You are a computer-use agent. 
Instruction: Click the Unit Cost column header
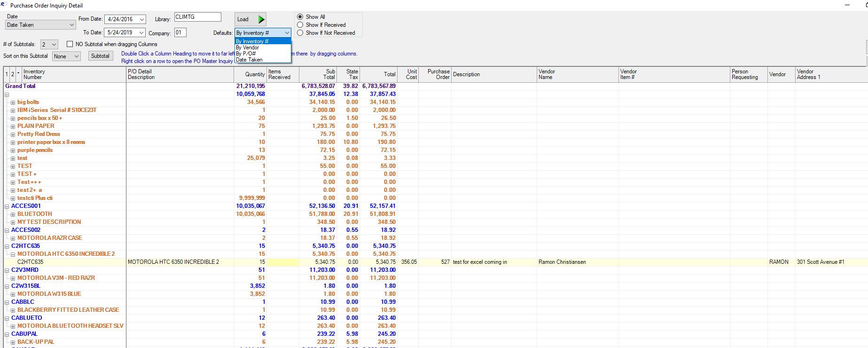click(408, 74)
